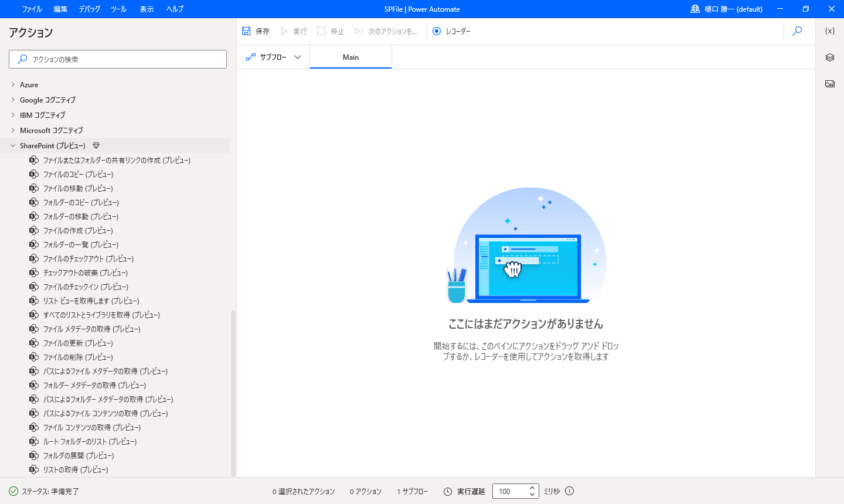Click the icon for フォルダーの一覧 (プレビュー)
The image size is (844, 504).
(34, 244)
